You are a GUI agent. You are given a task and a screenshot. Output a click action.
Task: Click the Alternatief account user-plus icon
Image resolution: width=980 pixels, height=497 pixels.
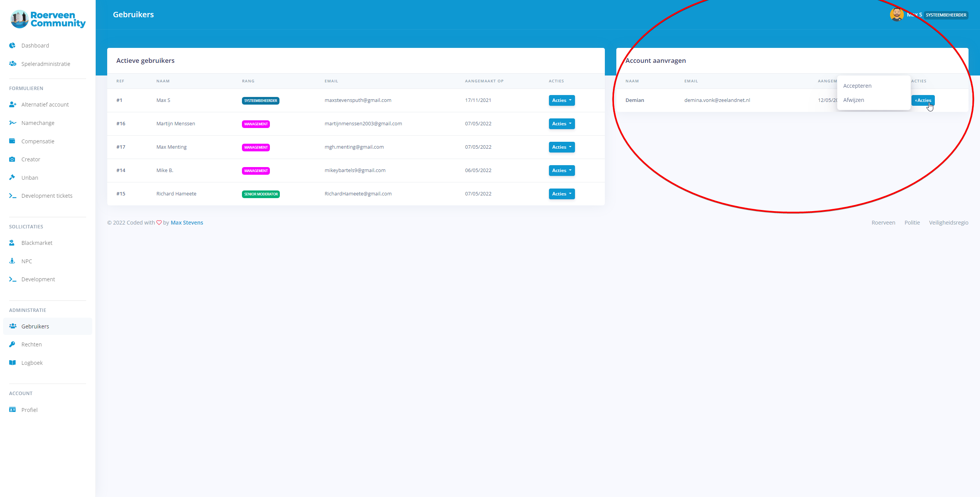13,104
